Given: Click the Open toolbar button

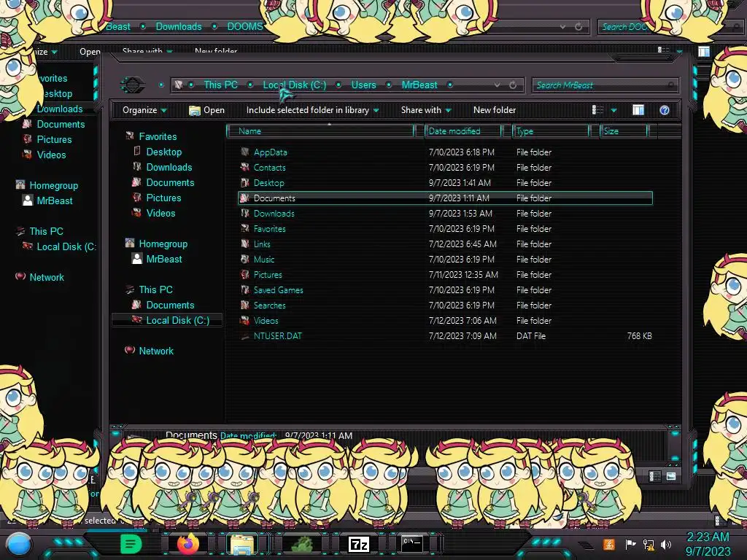Looking at the screenshot, I should [x=206, y=110].
